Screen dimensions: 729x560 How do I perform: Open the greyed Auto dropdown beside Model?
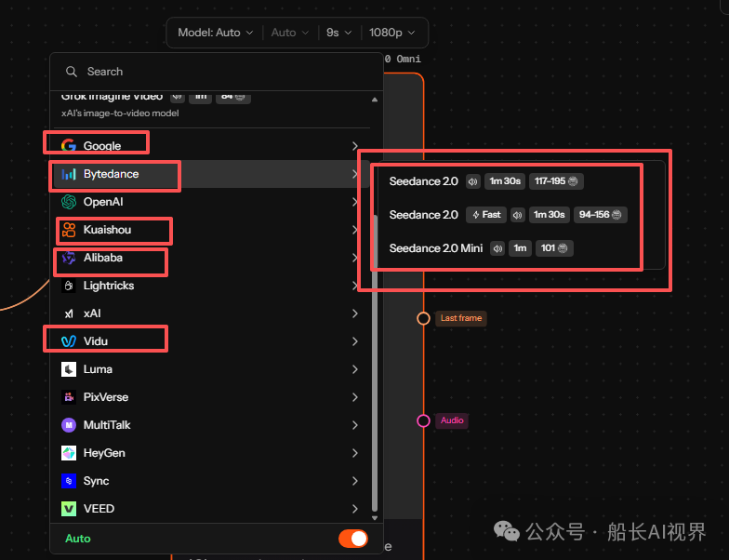(290, 33)
